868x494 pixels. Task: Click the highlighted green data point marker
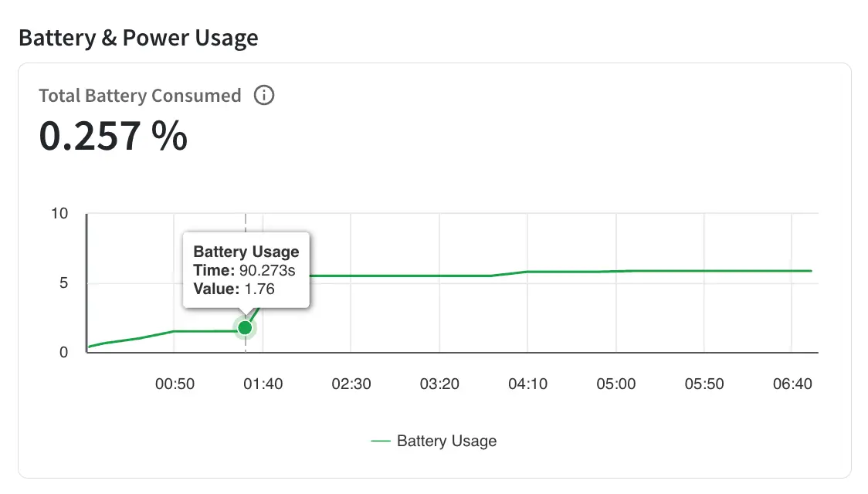click(245, 328)
